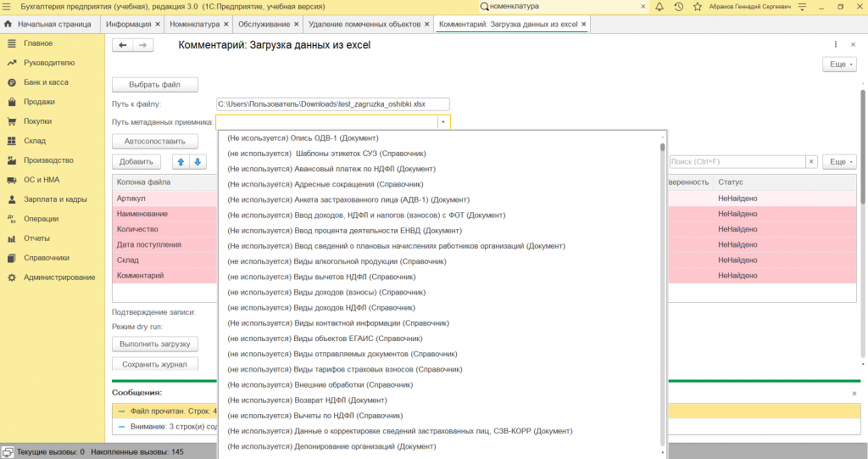868x459 pixels.
Task: Open Администрирование section
Action: point(59,277)
